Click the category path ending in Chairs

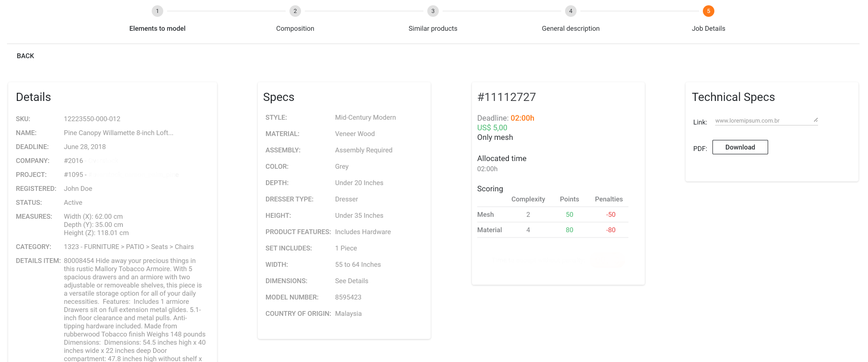point(129,247)
